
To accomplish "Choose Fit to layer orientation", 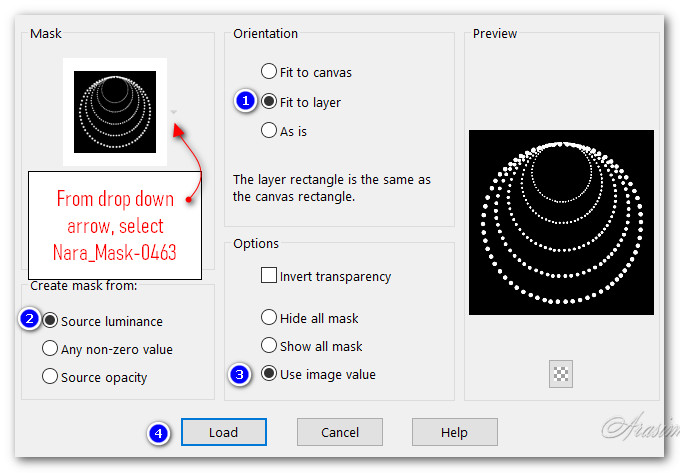I will click(269, 102).
